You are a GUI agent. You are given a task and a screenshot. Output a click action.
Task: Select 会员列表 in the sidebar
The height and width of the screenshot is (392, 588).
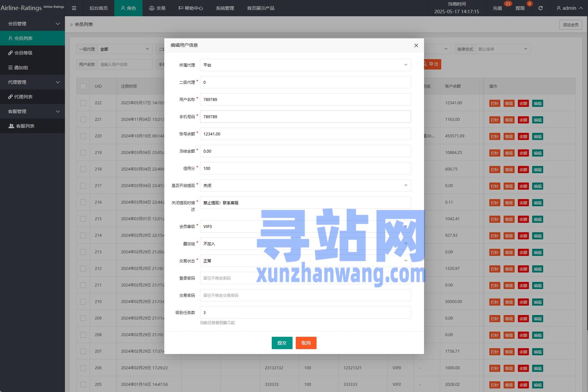click(x=32, y=38)
